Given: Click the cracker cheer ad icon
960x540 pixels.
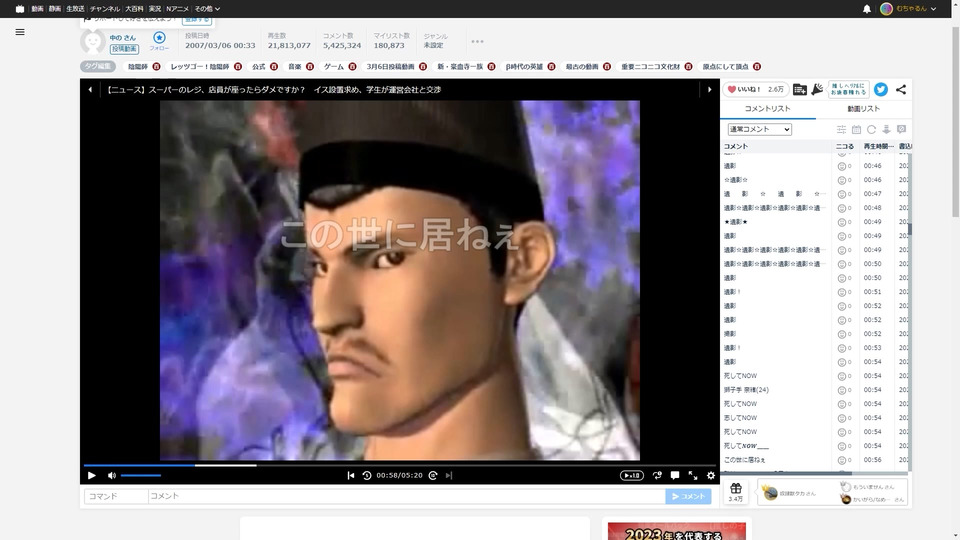Looking at the screenshot, I should [817, 89].
